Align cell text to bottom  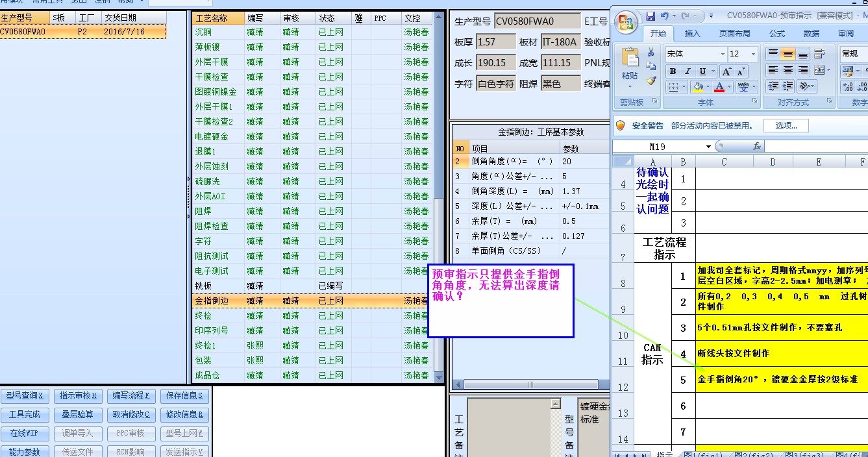(803, 54)
